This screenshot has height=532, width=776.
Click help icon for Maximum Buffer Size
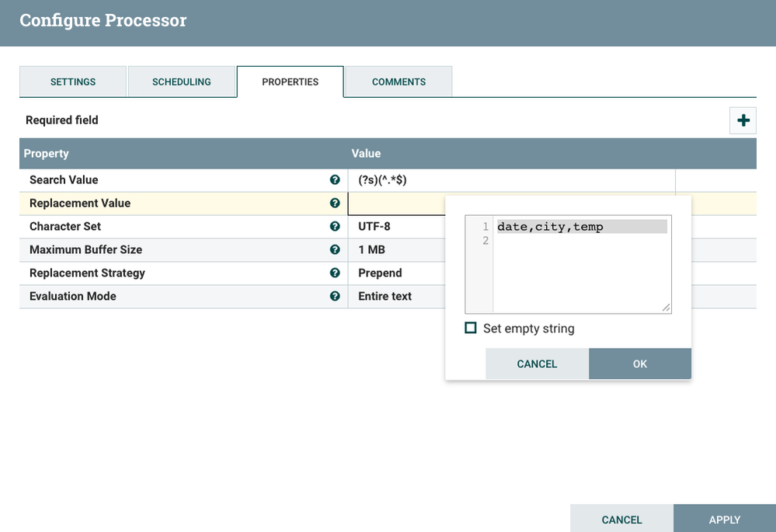tap(335, 249)
